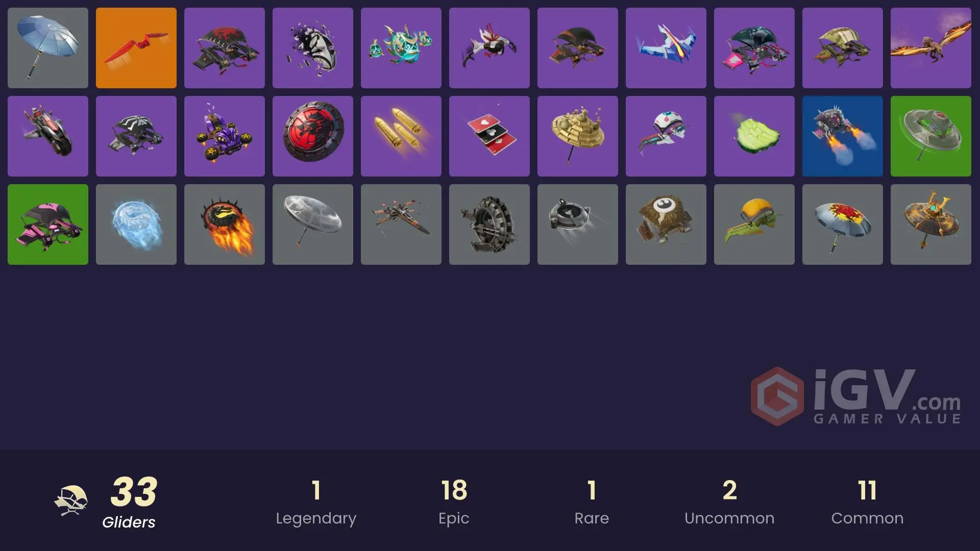Select the blue umbrella glider thumbnail

pos(48,48)
